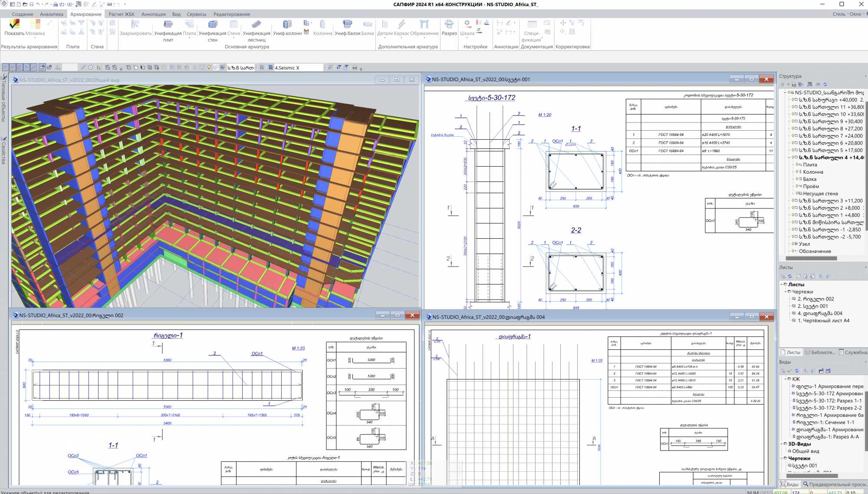Screen dimensions: 868x494
Task: Click refresh icon in Структура panel
Action: [825, 85]
